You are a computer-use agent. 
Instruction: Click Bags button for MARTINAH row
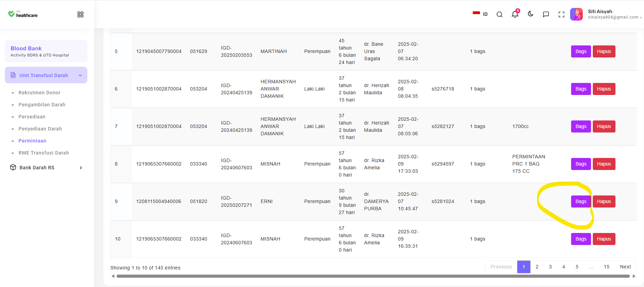(x=581, y=52)
